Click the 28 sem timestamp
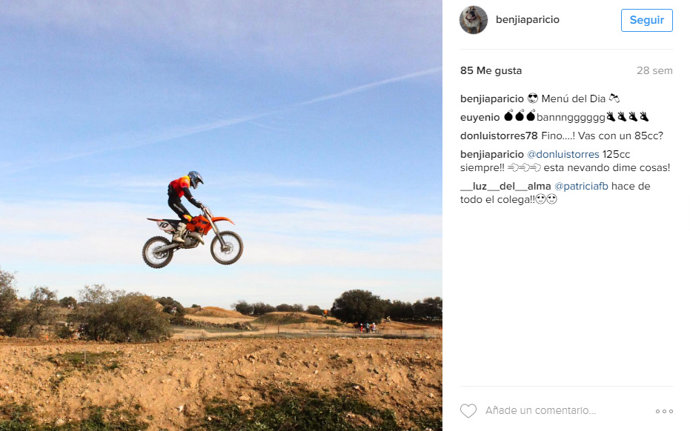The width and height of the screenshot is (690, 431). click(654, 70)
